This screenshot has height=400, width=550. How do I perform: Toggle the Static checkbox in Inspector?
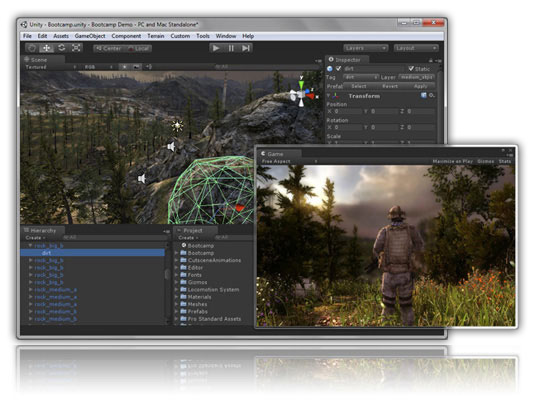[x=411, y=68]
